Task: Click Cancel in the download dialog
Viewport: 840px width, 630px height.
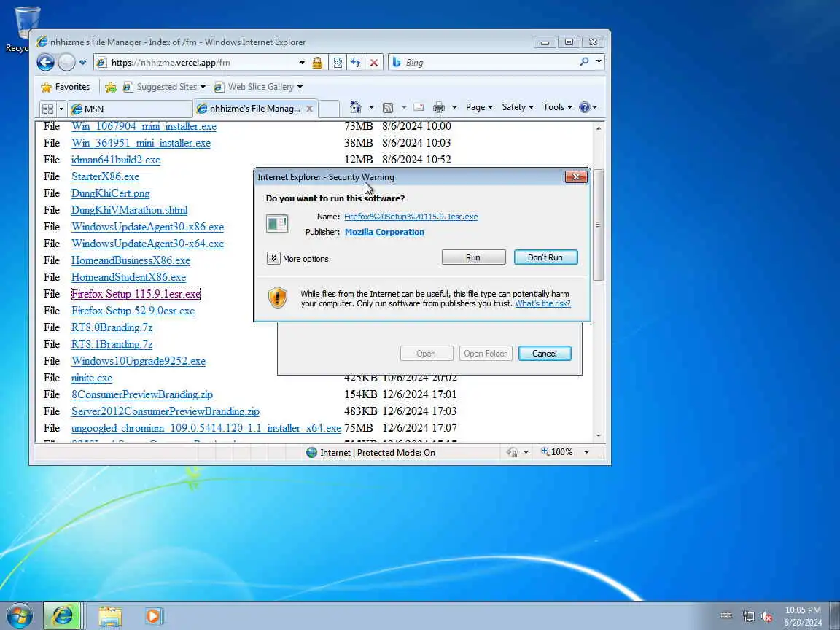Action: [x=545, y=354]
